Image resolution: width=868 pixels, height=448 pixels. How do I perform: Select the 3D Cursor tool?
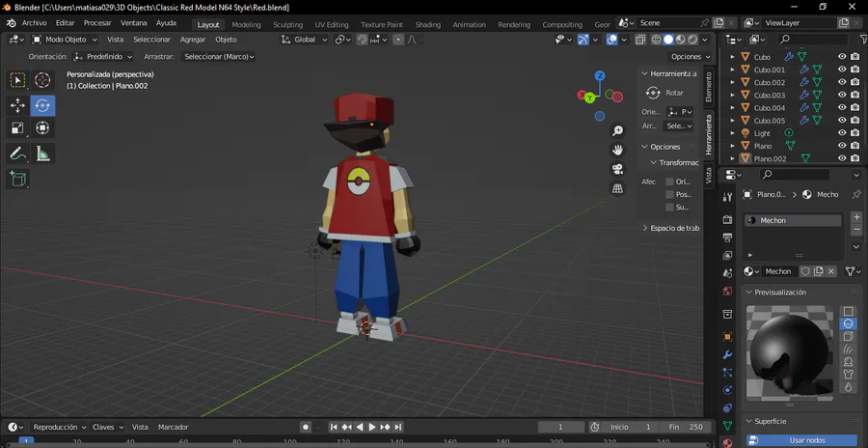click(x=42, y=80)
